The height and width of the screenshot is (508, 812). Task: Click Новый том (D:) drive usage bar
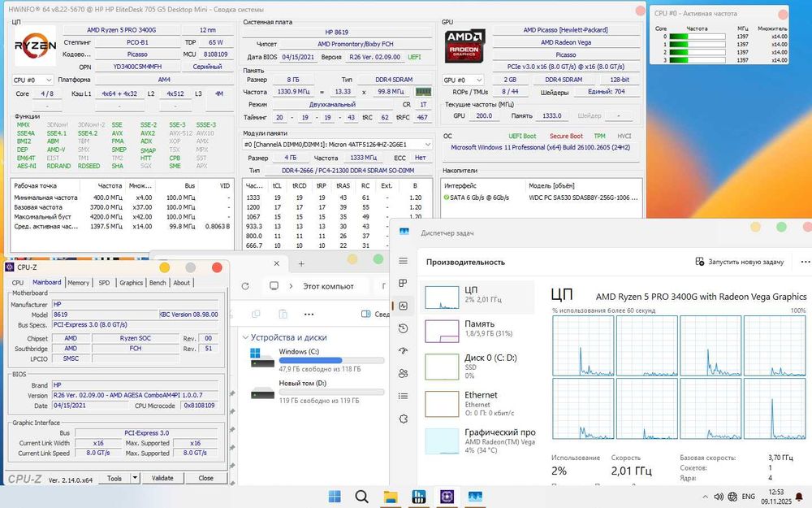pos(331,392)
